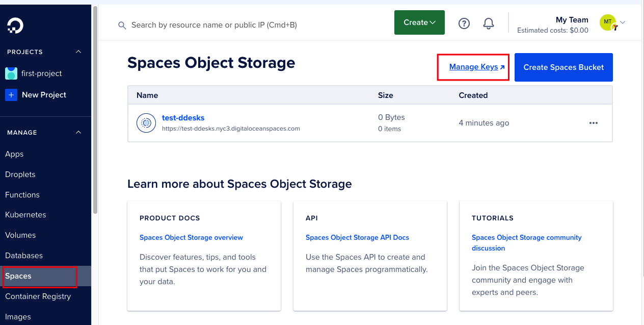Screen dimensions: 644x325
Task: Open the Create dropdown button
Action: pos(419,22)
